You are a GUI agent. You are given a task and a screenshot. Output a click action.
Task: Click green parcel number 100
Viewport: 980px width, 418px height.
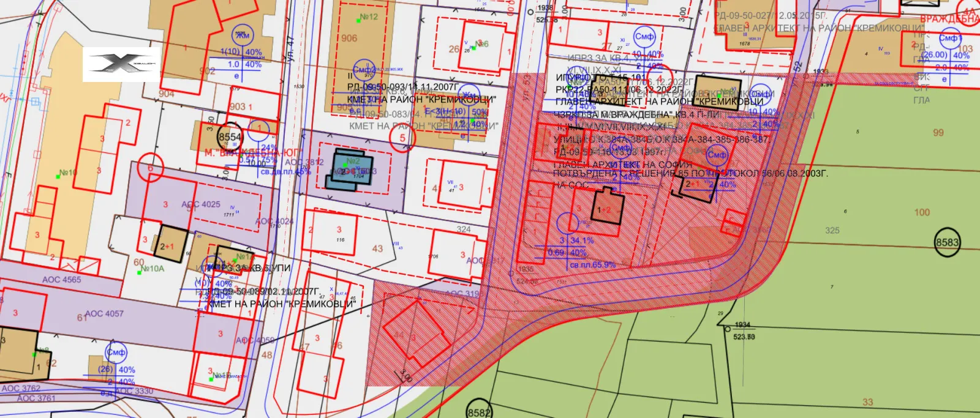922,212
